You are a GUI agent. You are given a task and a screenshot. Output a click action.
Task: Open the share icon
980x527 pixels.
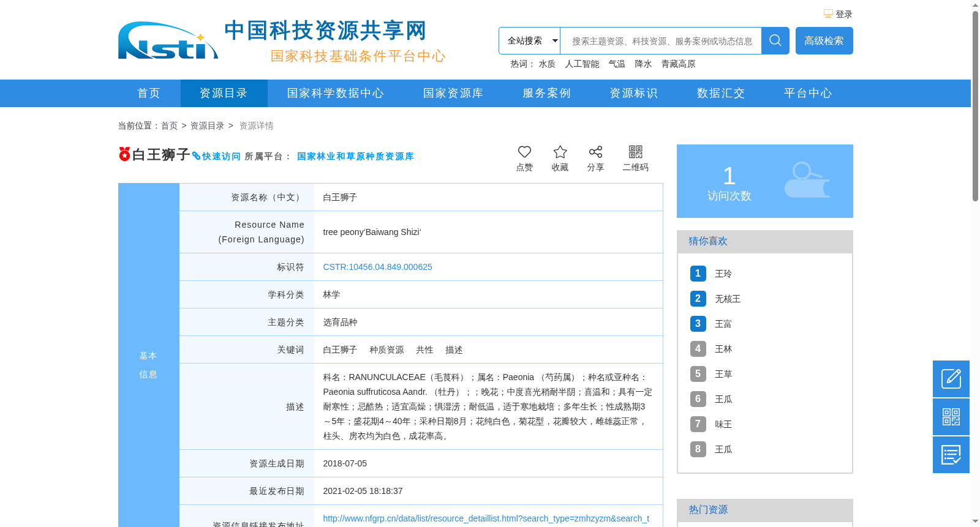pyautogui.click(x=595, y=152)
